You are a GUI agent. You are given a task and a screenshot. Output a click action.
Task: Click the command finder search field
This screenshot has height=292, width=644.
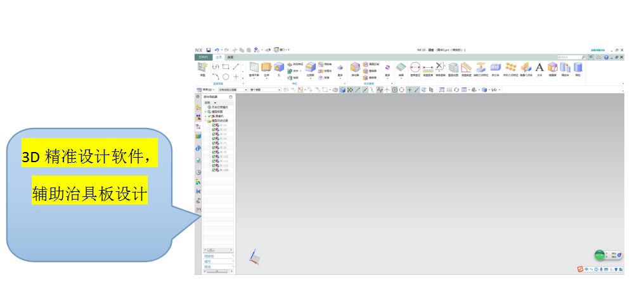coord(567,57)
